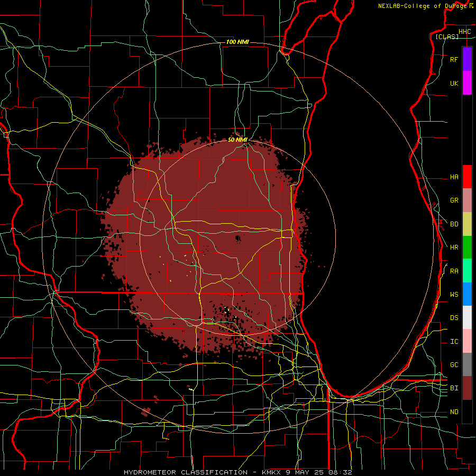476x476 pixels.
Task: Click the DS white legend swatch
Action: click(x=467, y=317)
